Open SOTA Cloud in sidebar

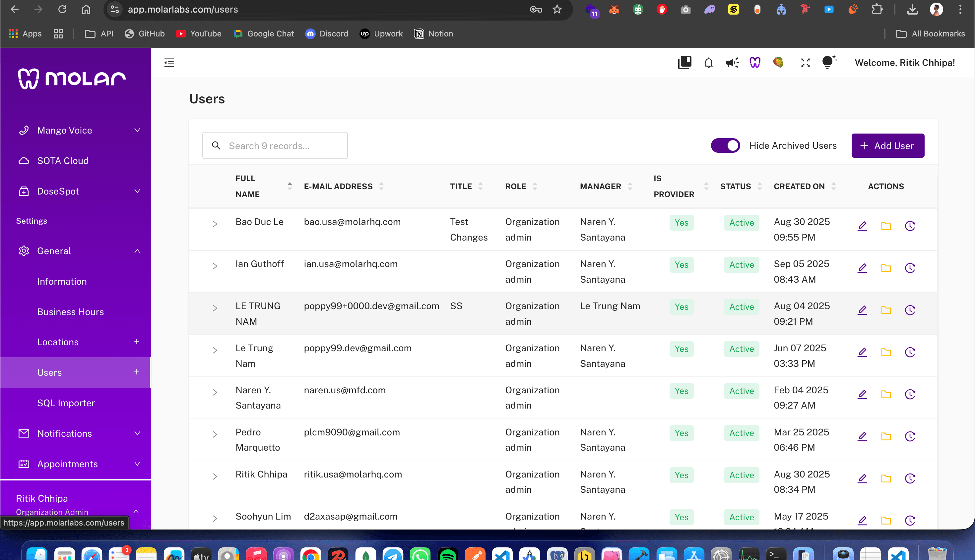point(75,161)
